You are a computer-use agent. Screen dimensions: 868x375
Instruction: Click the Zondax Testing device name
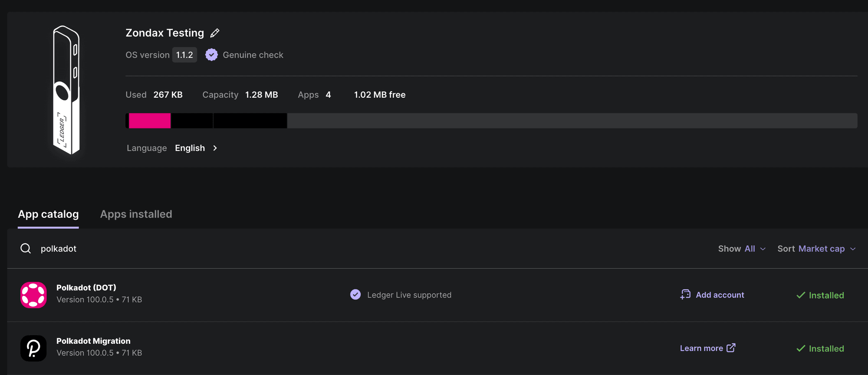click(x=165, y=33)
